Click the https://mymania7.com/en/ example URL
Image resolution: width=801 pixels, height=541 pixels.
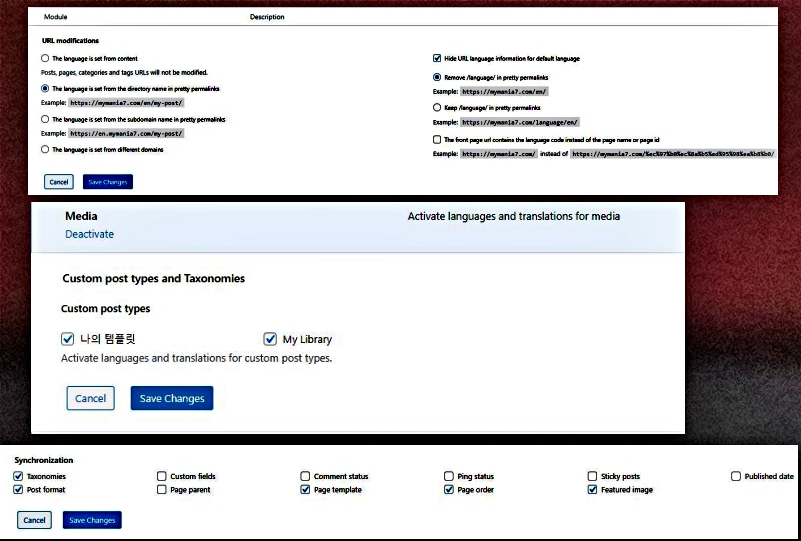click(504, 92)
